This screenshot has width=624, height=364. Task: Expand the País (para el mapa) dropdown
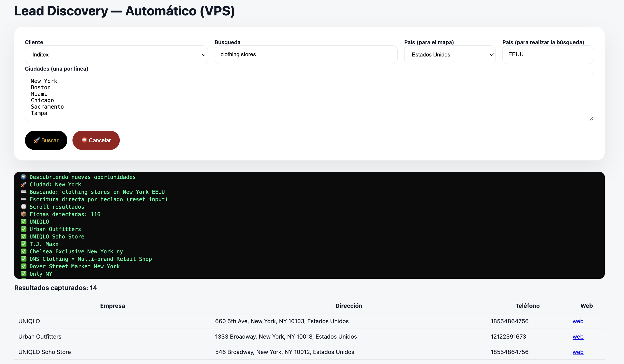(449, 55)
